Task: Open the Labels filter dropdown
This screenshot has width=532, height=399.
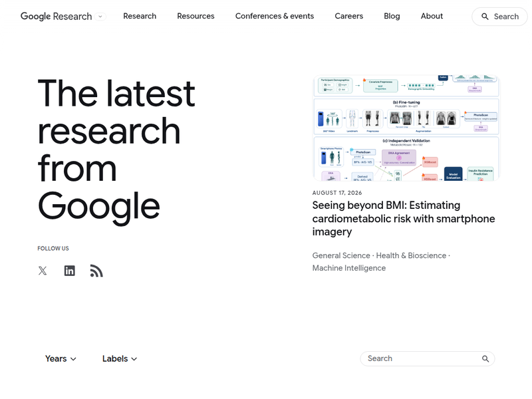Action: (120, 358)
